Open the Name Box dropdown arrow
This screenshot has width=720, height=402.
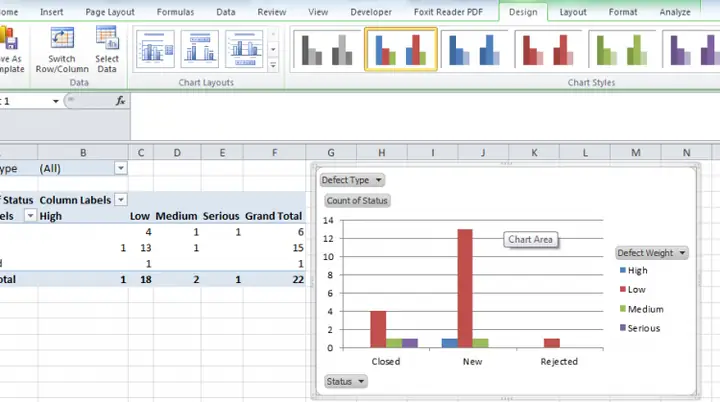point(56,101)
